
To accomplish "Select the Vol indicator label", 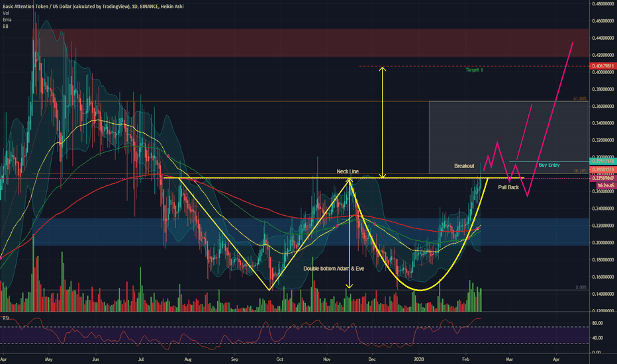I will (6, 13).
